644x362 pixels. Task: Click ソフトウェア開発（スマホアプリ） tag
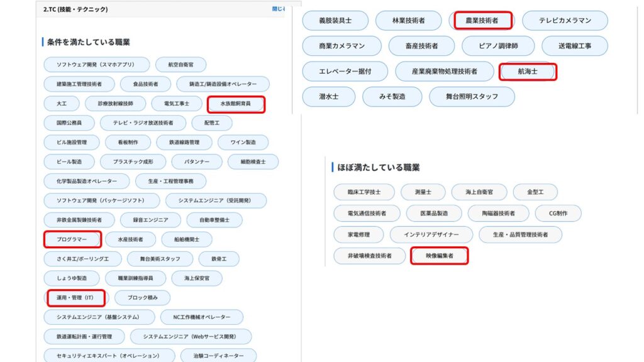tap(97, 65)
